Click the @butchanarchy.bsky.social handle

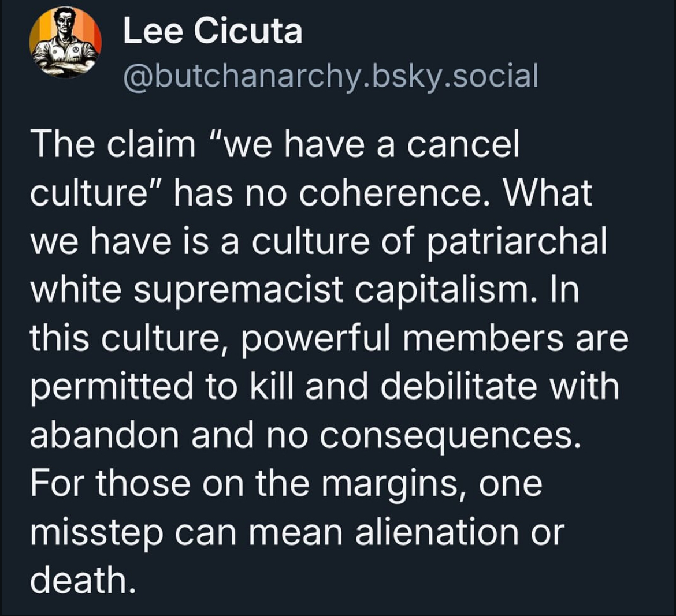(x=330, y=74)
